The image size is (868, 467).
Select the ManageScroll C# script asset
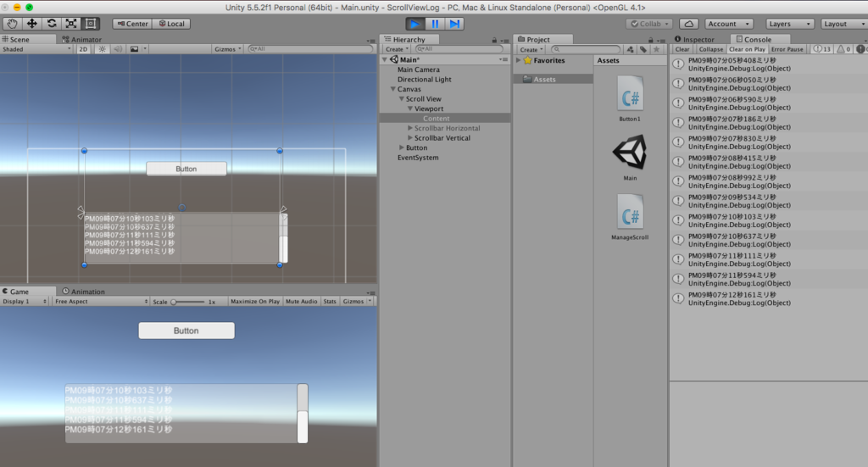630,217
